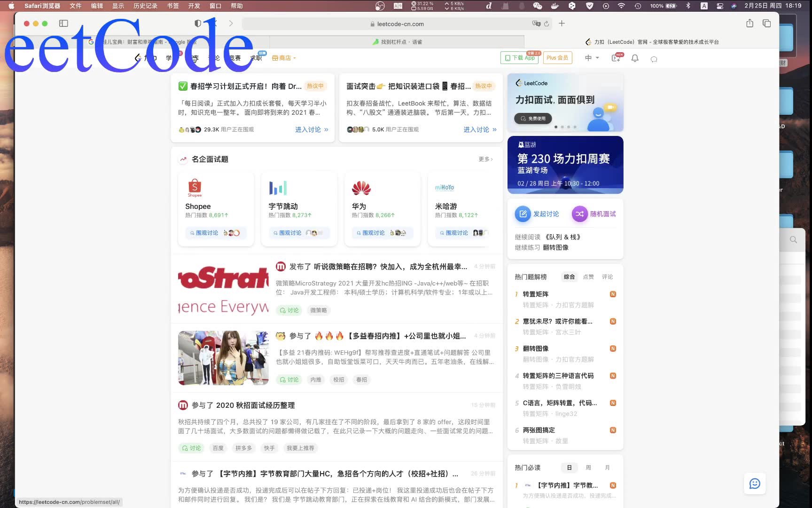Expand the 中 language dropdown
Image resolution: width=812 pixels, height=508 pixels.
[x=592, y=58]
